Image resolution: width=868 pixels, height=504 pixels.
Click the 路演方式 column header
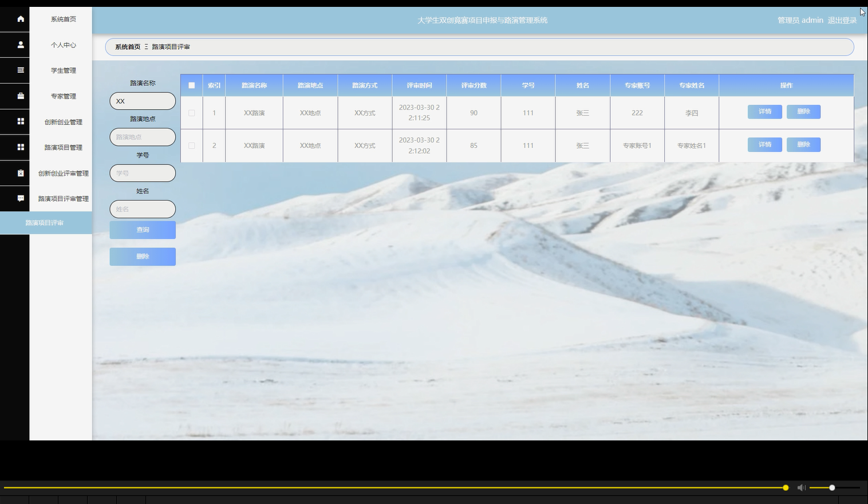point(365,85)
